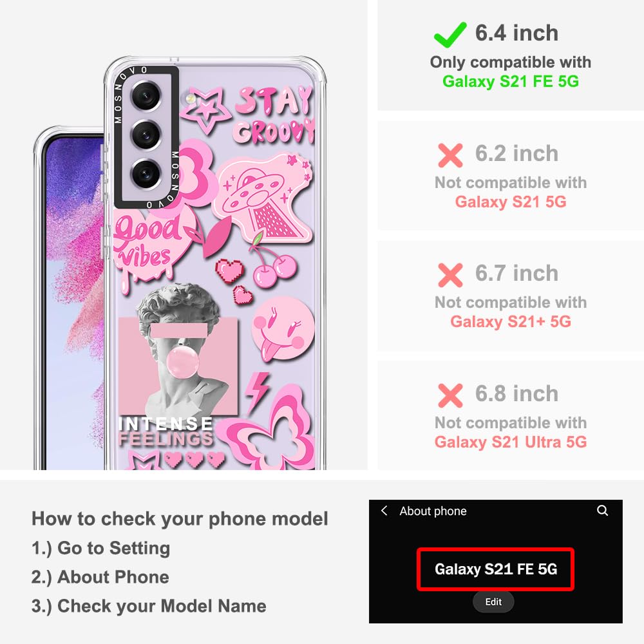Viewport: 644px width, 644px height.
Task: Click the red X next to 6.2 inch
Action: click(451, 155)
